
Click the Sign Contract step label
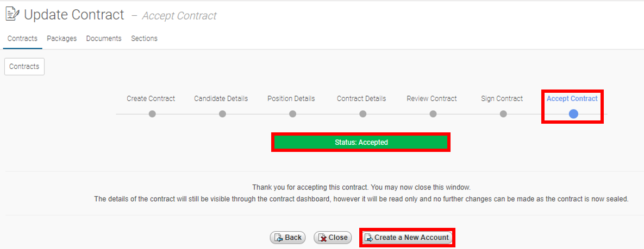pos(502,98)
